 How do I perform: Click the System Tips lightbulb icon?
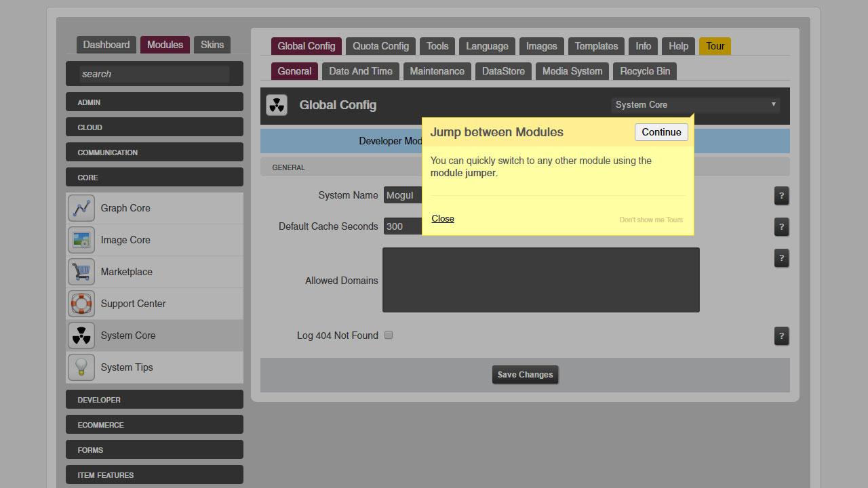point(81,367)
